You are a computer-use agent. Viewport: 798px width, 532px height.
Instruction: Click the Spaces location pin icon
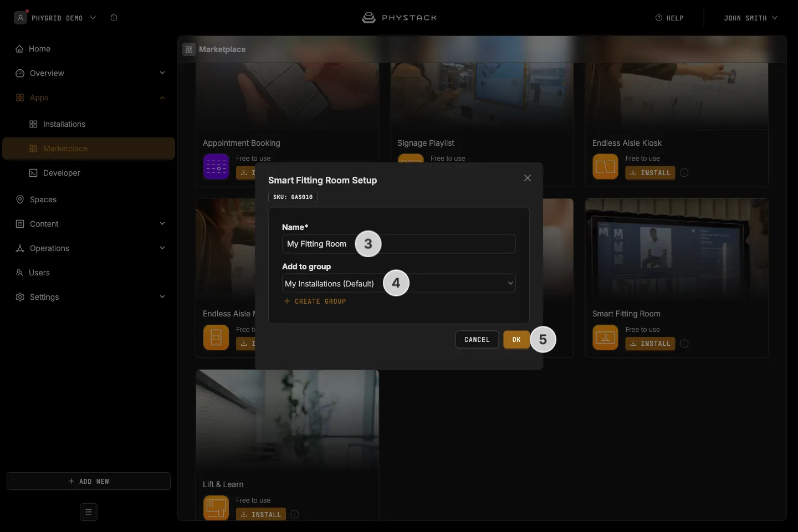point(20,199)
